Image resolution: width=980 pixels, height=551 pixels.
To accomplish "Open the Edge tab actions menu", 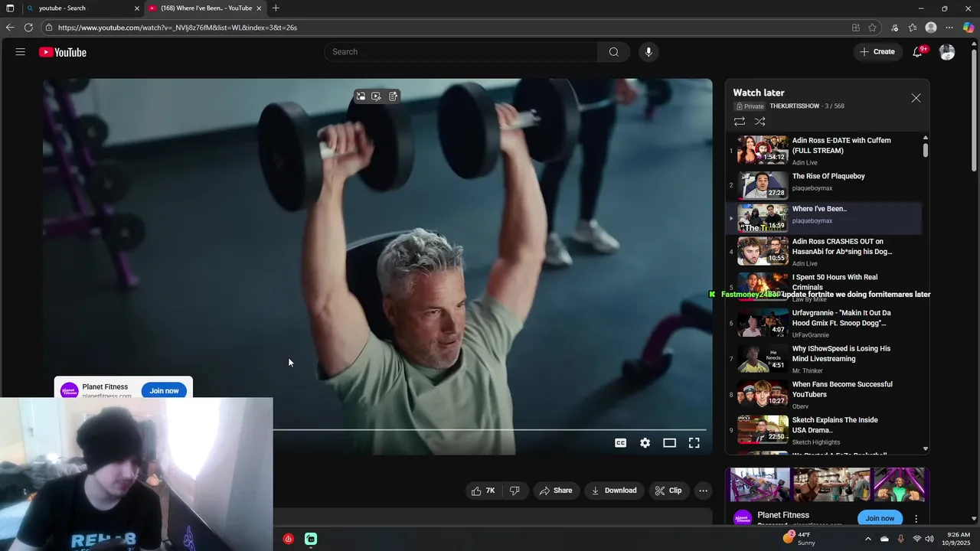I will (10, 8).
